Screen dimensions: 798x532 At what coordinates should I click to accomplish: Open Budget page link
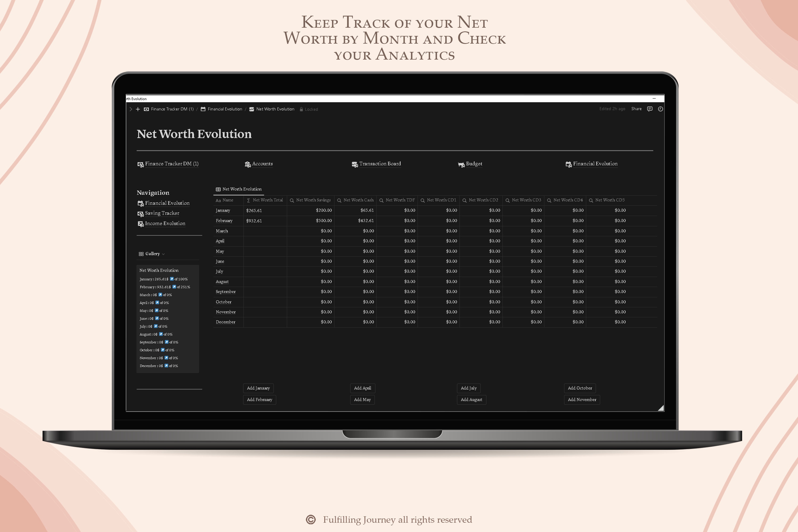[470, 164]
